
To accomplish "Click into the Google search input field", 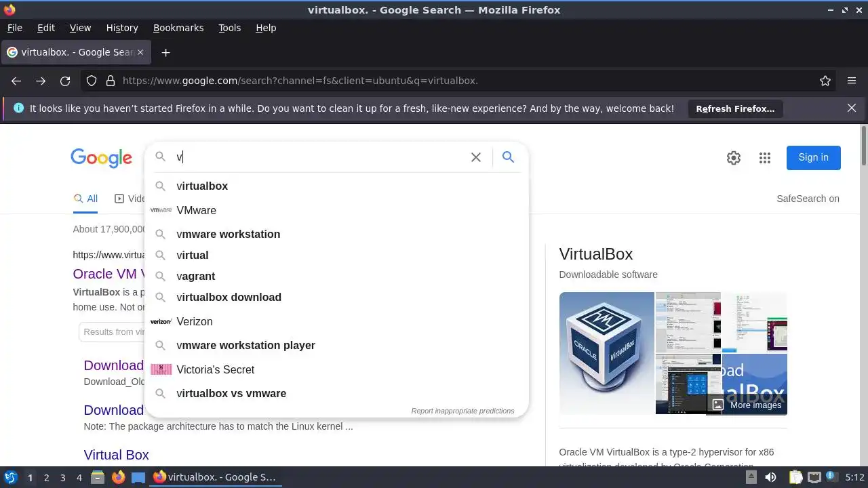I will point(319,157).
